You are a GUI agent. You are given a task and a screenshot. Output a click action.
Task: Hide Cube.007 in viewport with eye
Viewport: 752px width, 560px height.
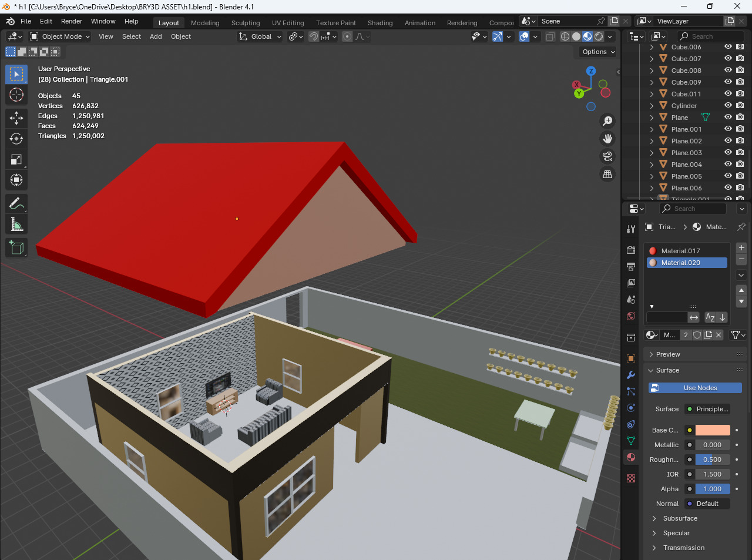click(x=728, y=59)
